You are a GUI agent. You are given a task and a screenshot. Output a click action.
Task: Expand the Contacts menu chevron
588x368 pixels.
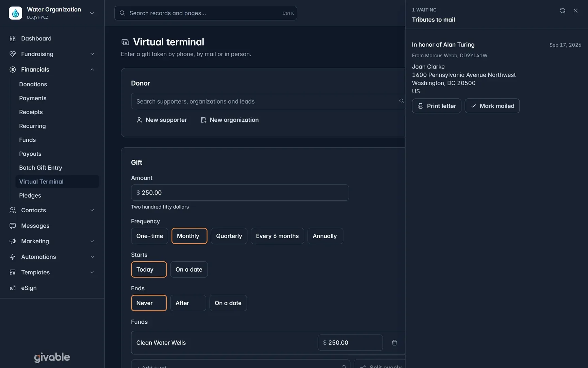(x=92, y=210)
